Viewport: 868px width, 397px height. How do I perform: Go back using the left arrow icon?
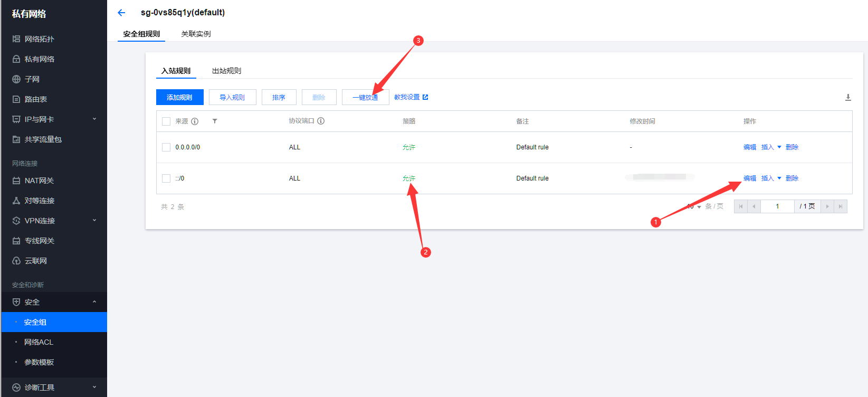point(121,13)
